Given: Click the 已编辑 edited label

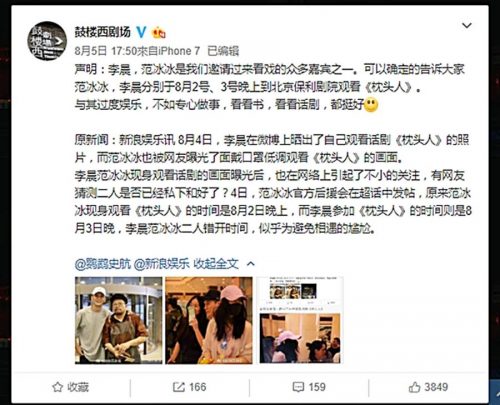Looking at the screenshot, I should tap(223, 51).
